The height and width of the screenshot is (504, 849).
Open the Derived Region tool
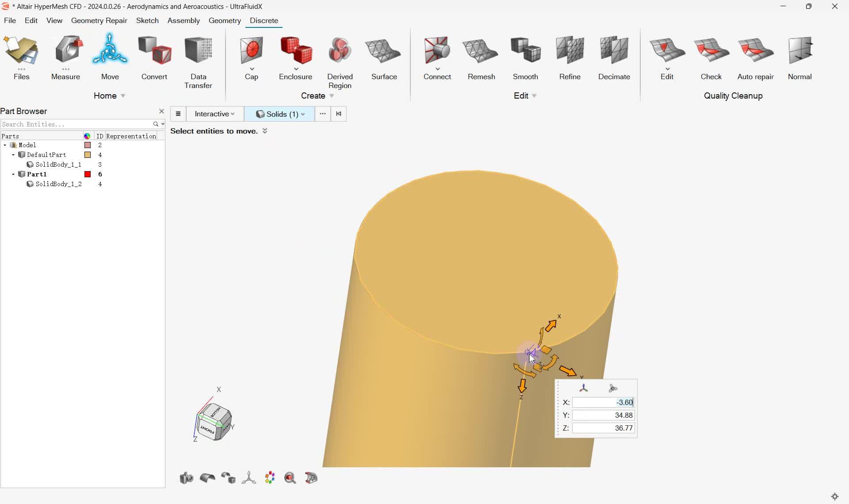click(x=340, y=51)
